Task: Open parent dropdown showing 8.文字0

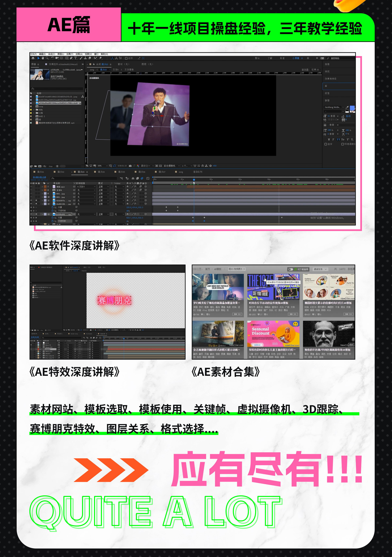Action: pos(86,187)
